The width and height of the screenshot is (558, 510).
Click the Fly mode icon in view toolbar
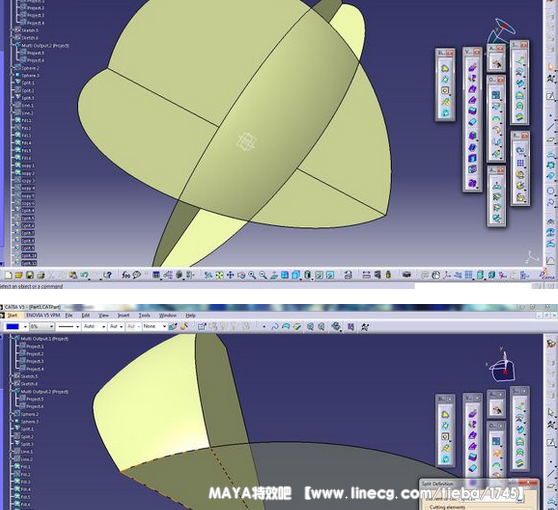(209, 275)
